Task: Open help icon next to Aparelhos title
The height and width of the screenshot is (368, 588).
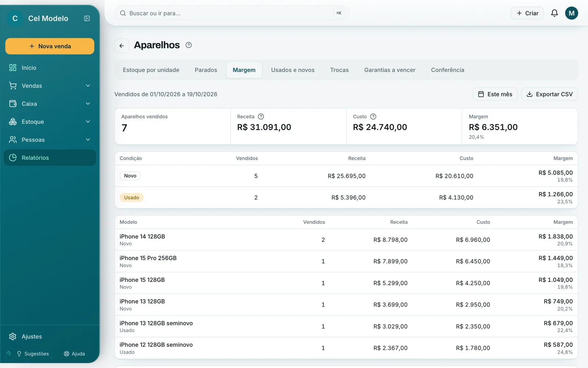Action: pyautogui.click(x=189, y=45)
